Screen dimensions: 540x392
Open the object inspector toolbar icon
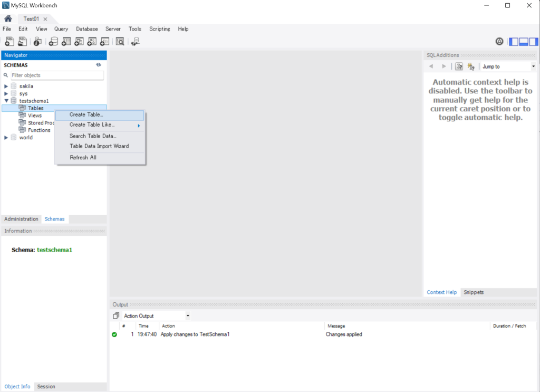(37, 42)
